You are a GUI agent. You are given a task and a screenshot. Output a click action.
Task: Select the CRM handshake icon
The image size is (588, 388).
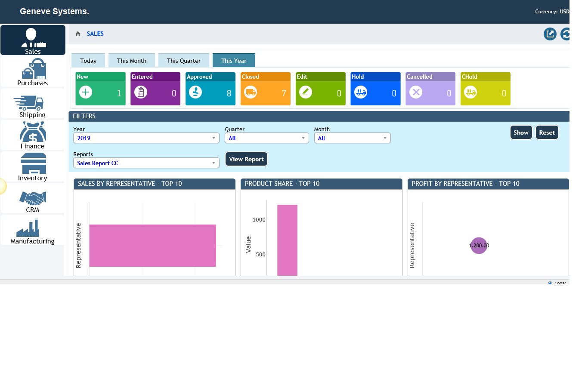point(33,198)
